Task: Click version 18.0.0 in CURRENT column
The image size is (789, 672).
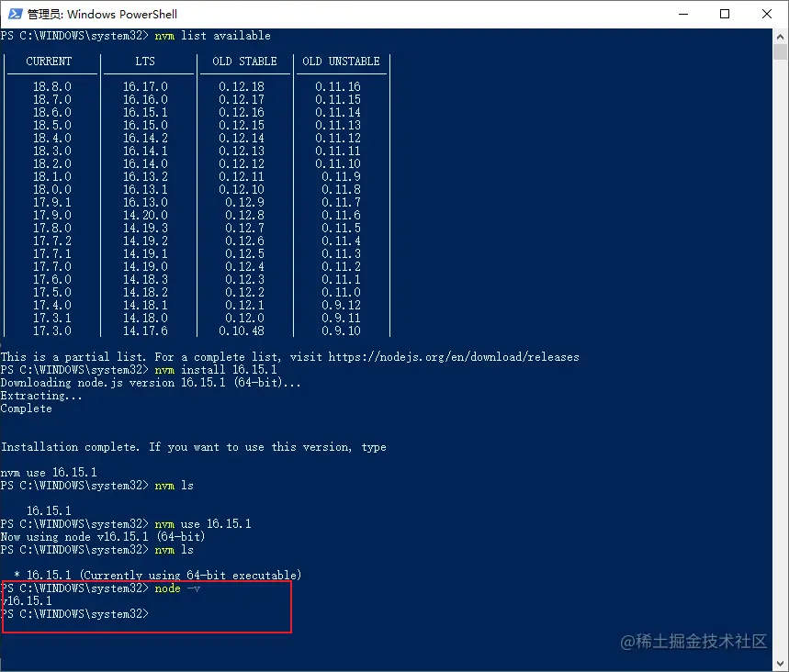Action: point(52,190)
